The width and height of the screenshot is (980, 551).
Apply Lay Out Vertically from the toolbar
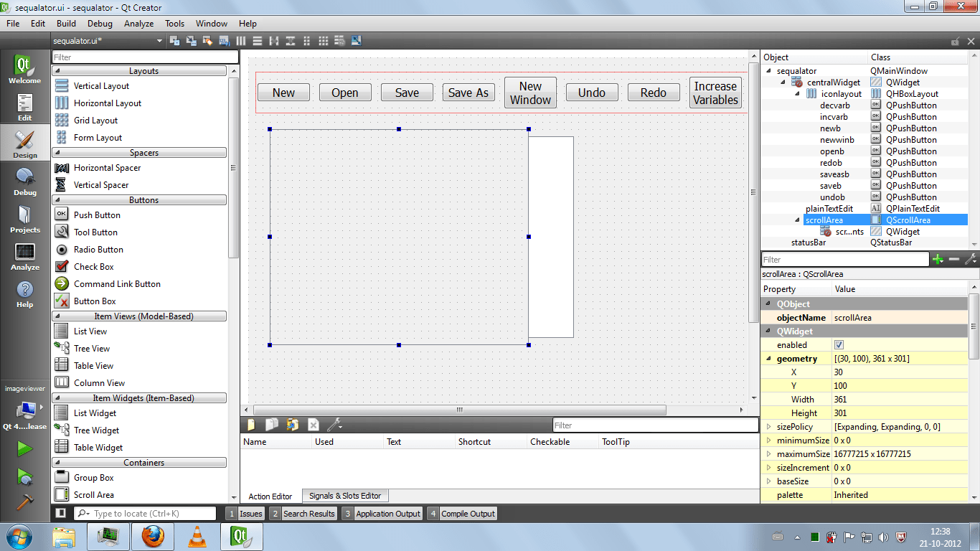pyautogui.click(x=257, y=41)
